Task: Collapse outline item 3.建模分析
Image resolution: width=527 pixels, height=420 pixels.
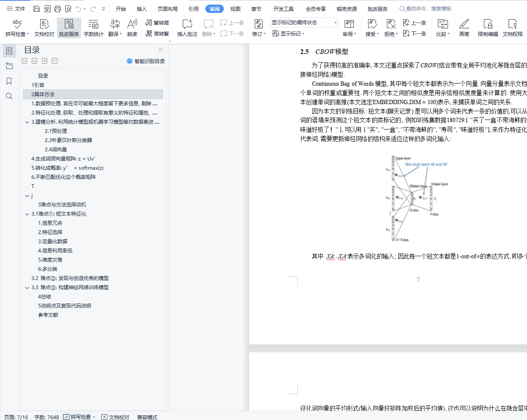Action: [27, 122]
